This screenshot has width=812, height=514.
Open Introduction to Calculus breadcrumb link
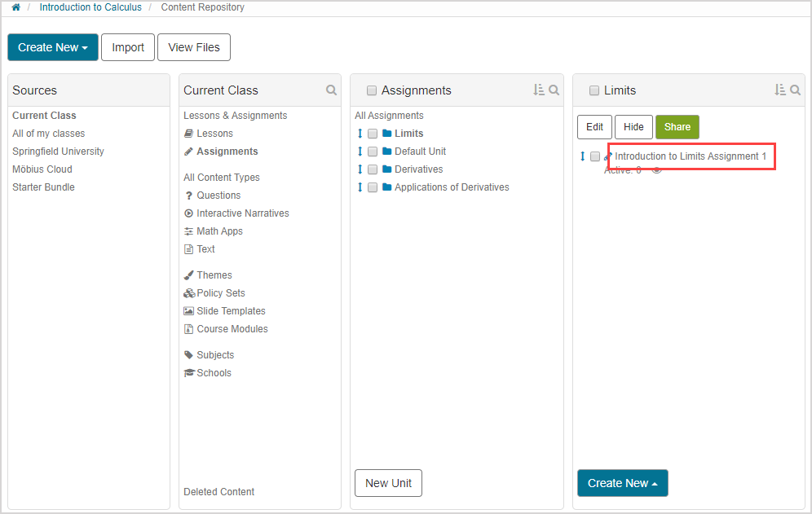[x=90, y=7]
